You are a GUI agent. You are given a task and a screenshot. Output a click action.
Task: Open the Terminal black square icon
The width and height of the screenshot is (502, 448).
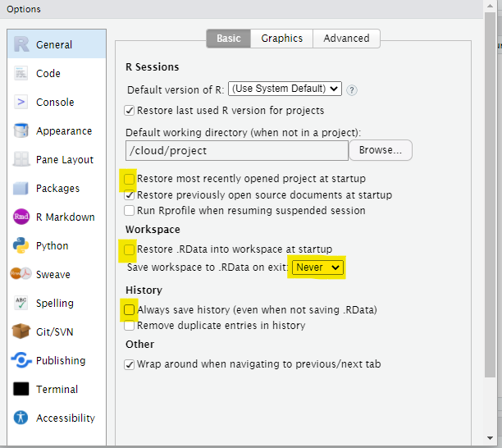tap(21, 389)
